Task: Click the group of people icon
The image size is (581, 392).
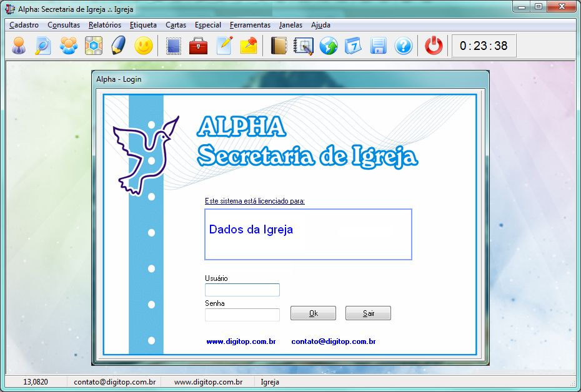Action: click(69, 46)
